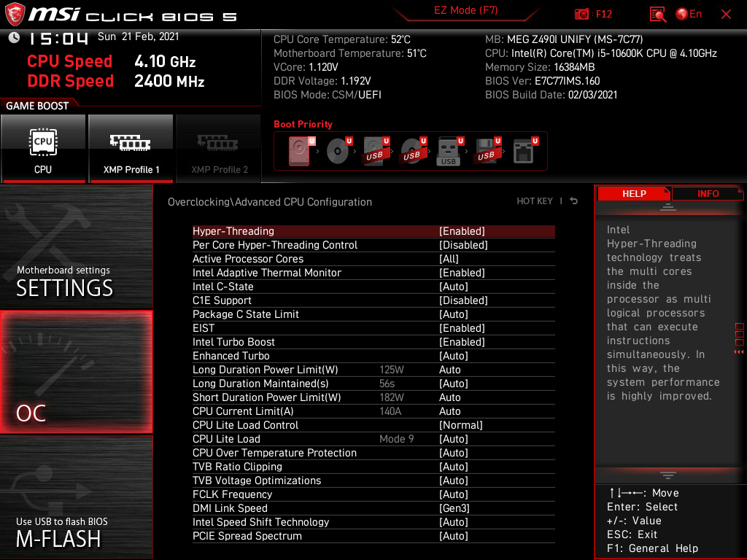Go back with the return arrow icon

(573, 201)
